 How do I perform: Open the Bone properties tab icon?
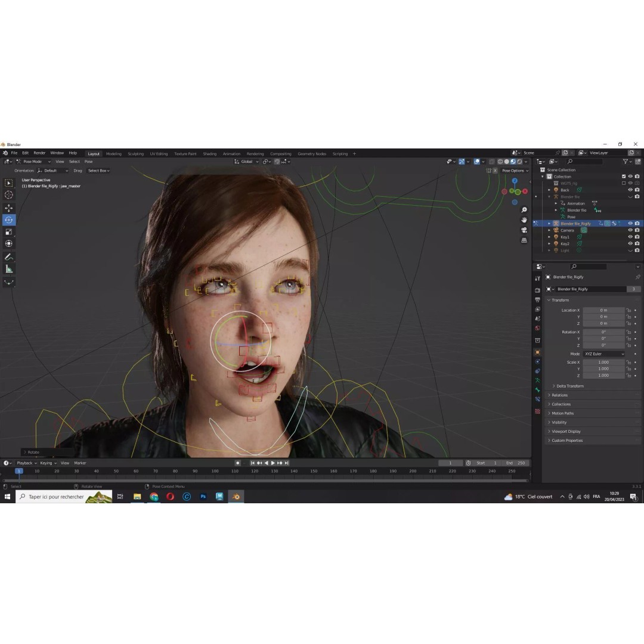pos(537,390)
